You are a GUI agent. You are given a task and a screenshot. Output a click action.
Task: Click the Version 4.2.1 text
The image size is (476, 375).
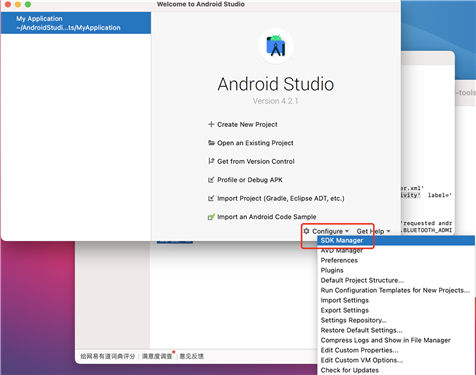(x=275, y=101)
